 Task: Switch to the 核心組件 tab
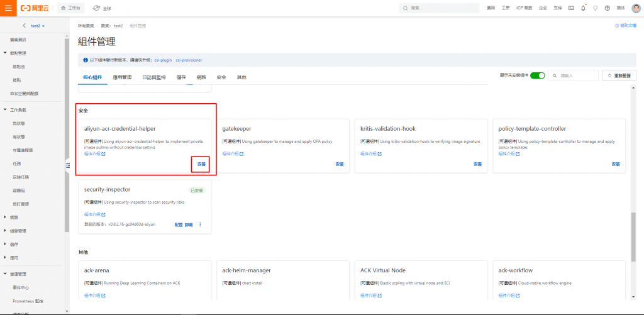tap(92, 77)
